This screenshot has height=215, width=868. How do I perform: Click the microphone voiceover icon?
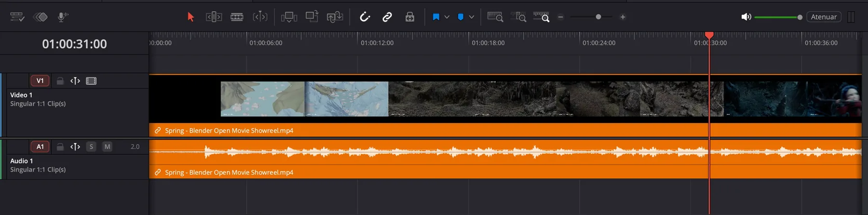point(63,17)
